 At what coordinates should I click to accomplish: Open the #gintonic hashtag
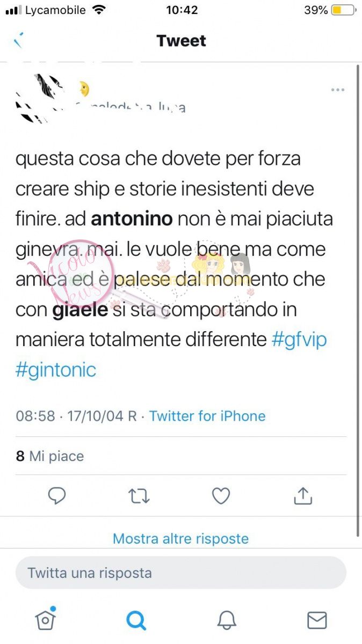(x=56, y=370)
